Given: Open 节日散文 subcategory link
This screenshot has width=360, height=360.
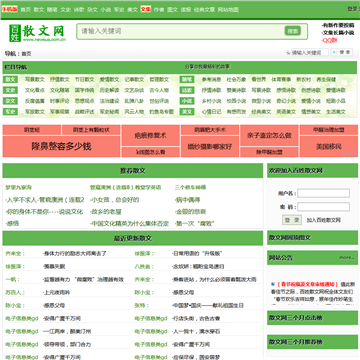Looking at the screenshot, I should (x=84, y=80).
